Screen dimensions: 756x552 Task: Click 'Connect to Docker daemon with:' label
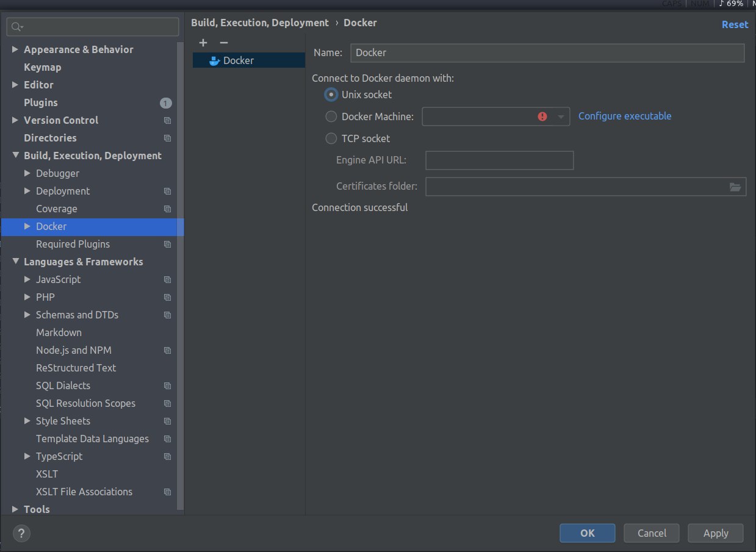[383, 78]
